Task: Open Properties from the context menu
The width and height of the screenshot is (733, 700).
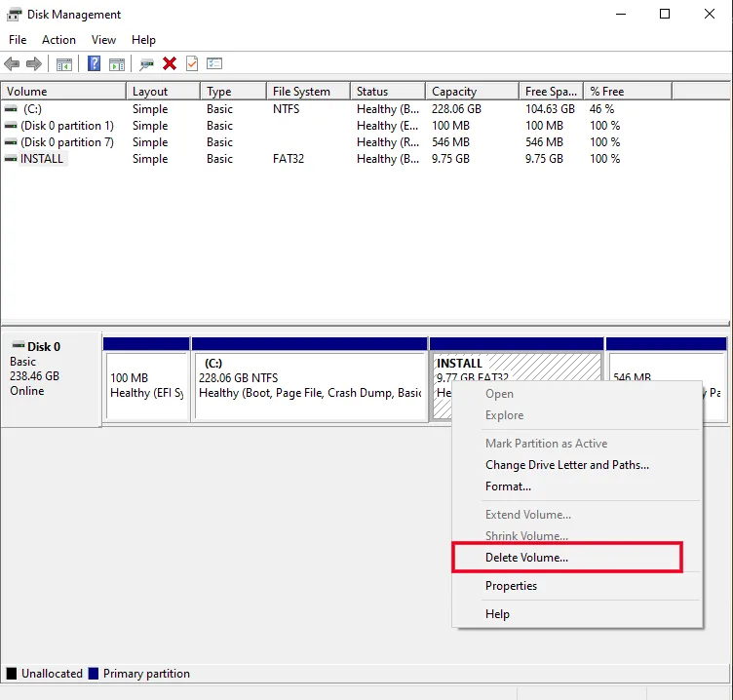Action: click(511, 586)
